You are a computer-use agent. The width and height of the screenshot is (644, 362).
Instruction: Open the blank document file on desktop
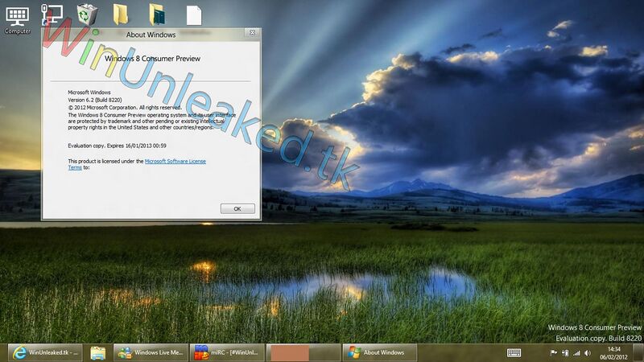pos(194,15)
